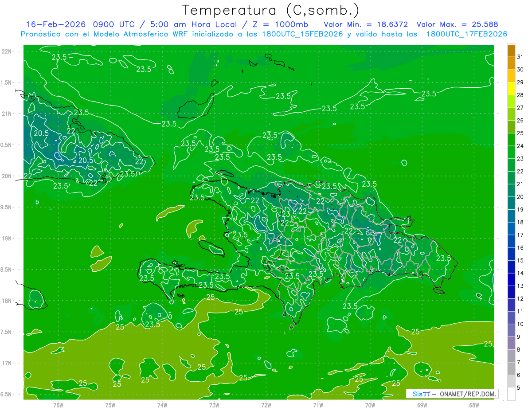Click the '21N' latitude axis label
The height and width of the screenshot is (411, 532).
click(x=6, y=114)
